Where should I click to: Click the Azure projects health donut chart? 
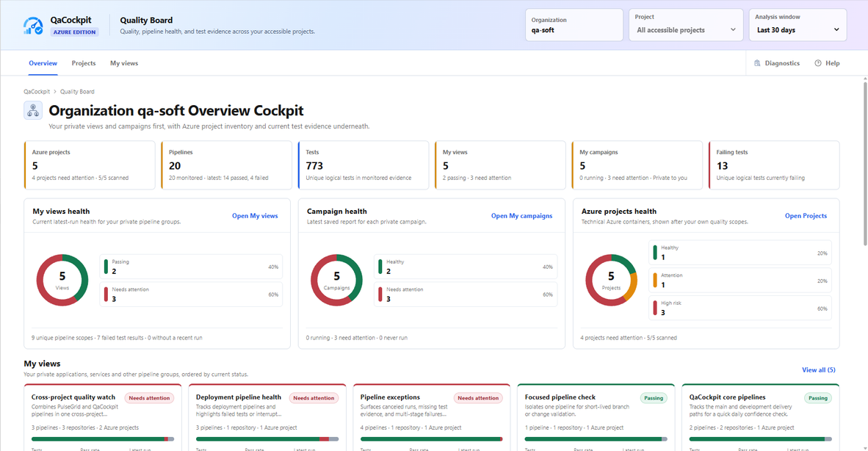click(611, 280)
